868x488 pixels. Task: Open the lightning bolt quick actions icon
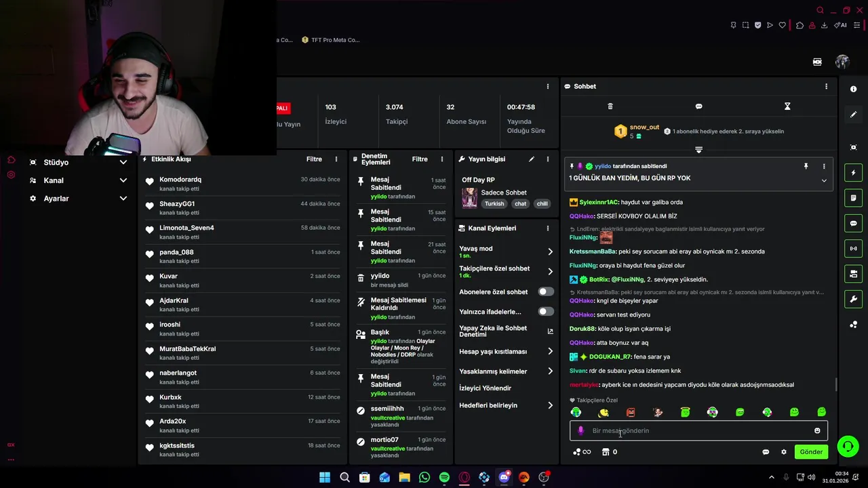click(853, 173)
